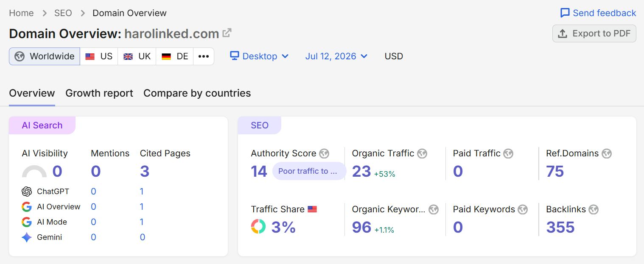Click ChatGPT cited pages value 1
This screenshot has height=264, width=644.
142,192
